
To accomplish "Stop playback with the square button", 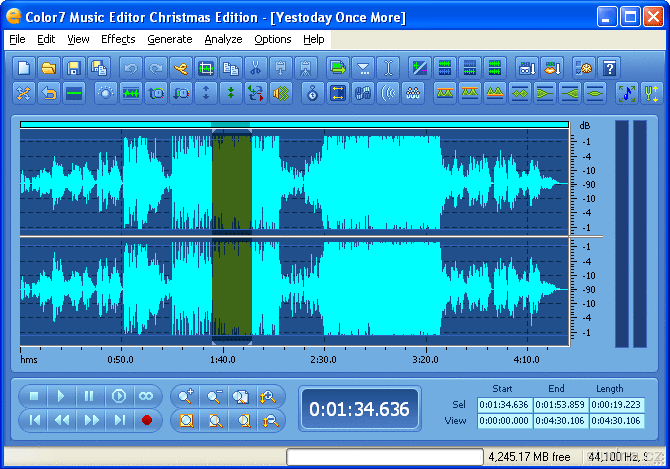I will coord(34,396).
